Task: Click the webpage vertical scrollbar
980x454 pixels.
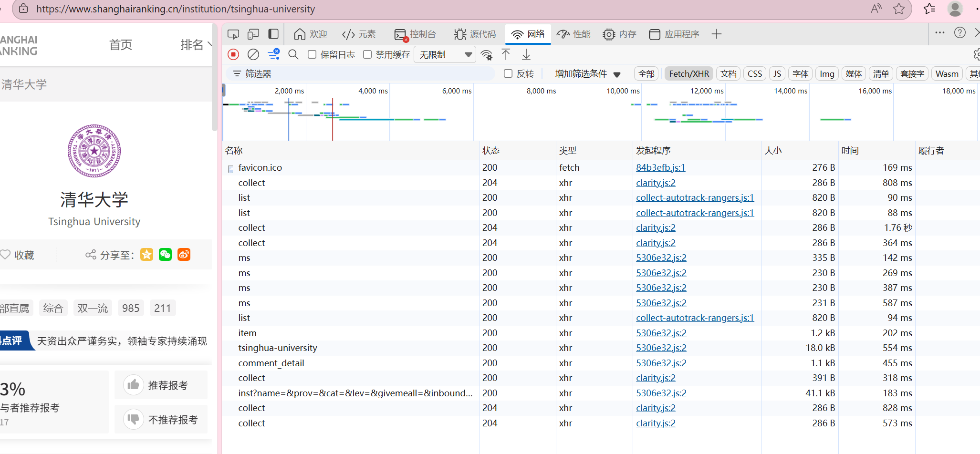Action: [215, 76]
